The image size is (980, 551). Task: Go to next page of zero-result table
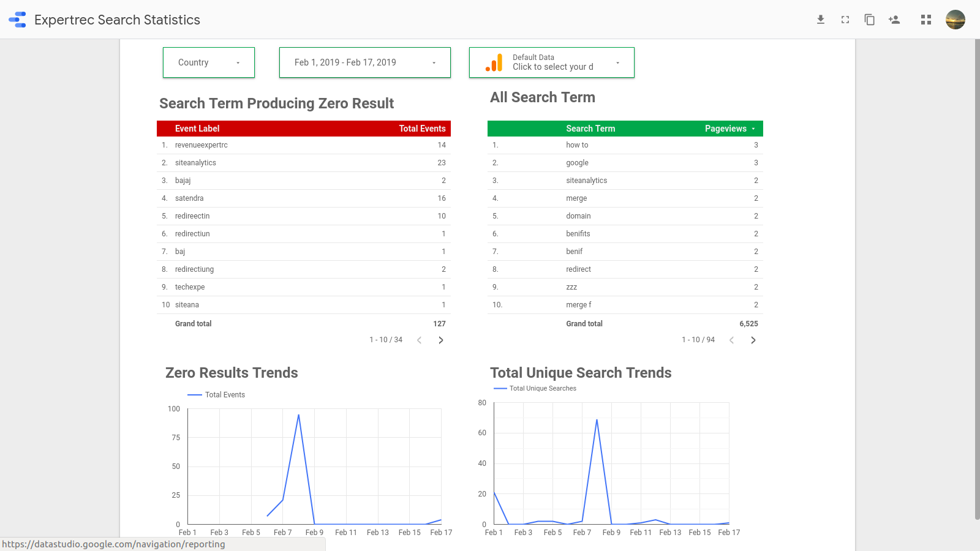pos(441,340)
